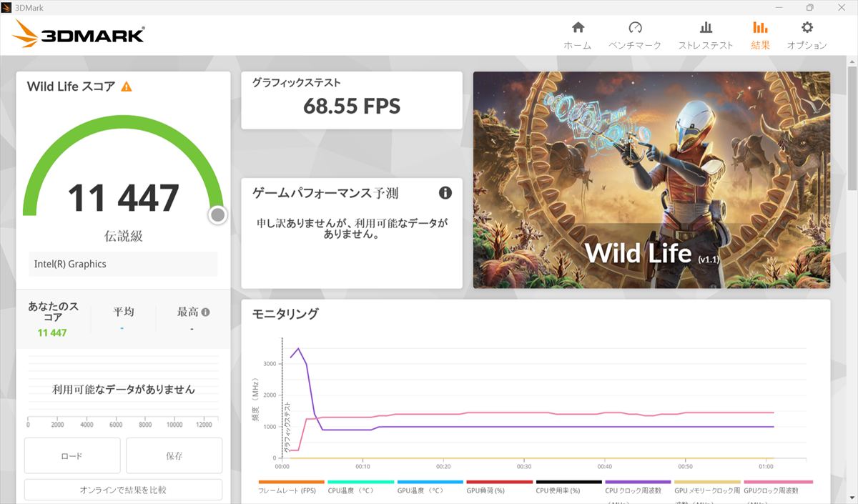Click the 3000 value on the frequency axis

click(x=269, y=364)
